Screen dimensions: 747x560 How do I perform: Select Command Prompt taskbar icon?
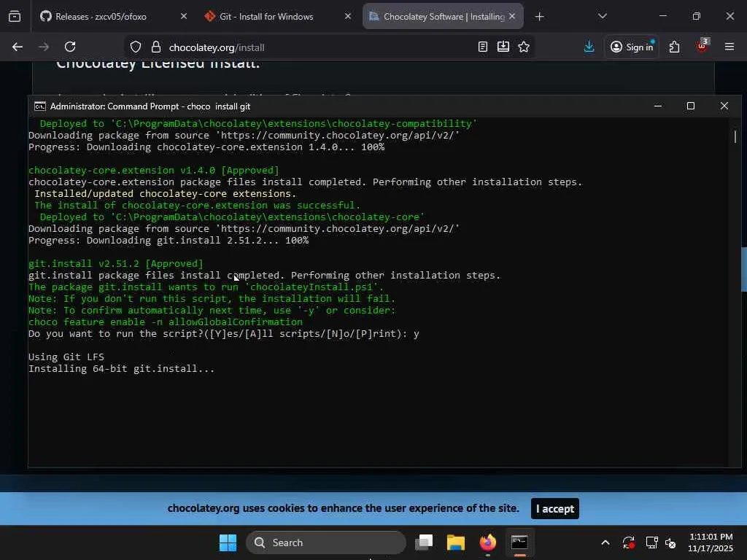point(519,542)
